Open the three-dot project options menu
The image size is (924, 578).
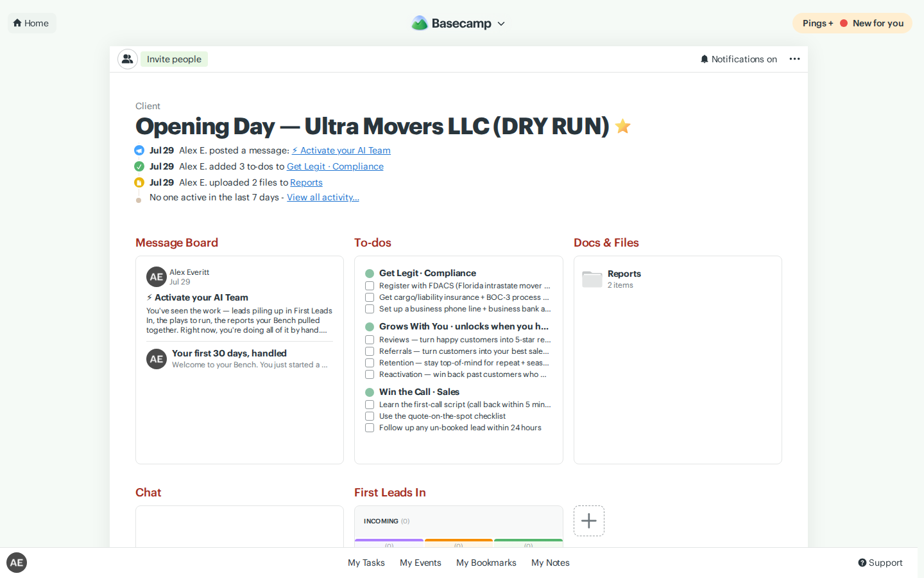(x=794, y=59)
